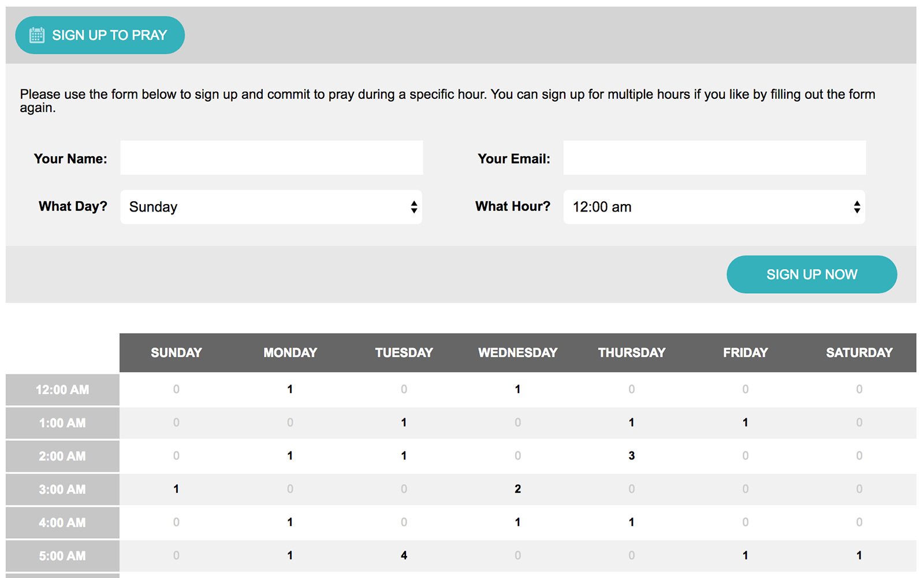The height and width of the screenshot is (578, 924).
Task: Click the Friday 1:00 AM count of 1
Action: (x=745, y=423)
